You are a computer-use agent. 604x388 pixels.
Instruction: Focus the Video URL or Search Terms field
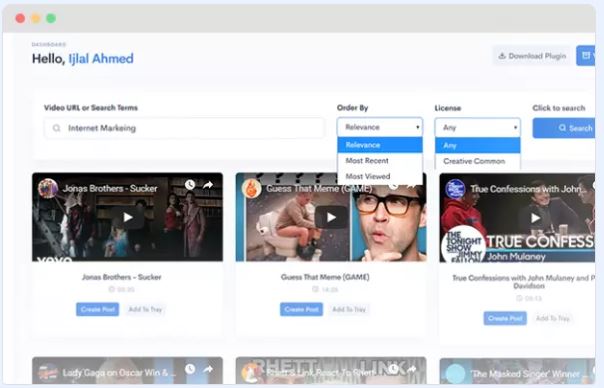point(184,128)
